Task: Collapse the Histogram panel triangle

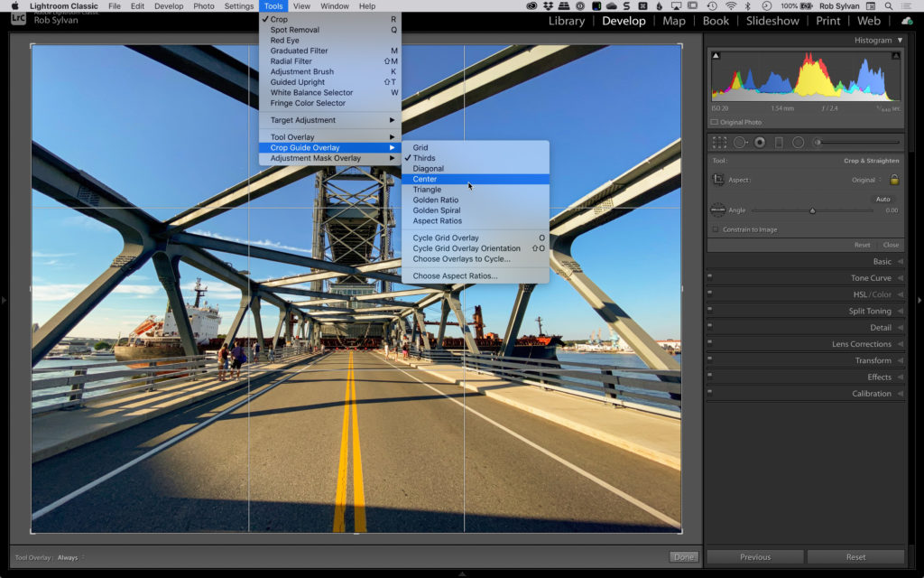Action: pyautogui.click(x=900, y=40)
